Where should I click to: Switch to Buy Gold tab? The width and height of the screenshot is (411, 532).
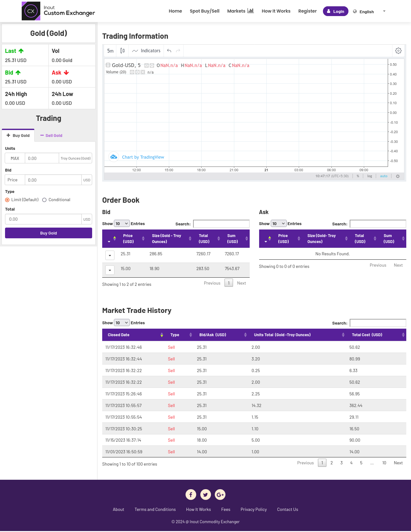coord(18,135)
